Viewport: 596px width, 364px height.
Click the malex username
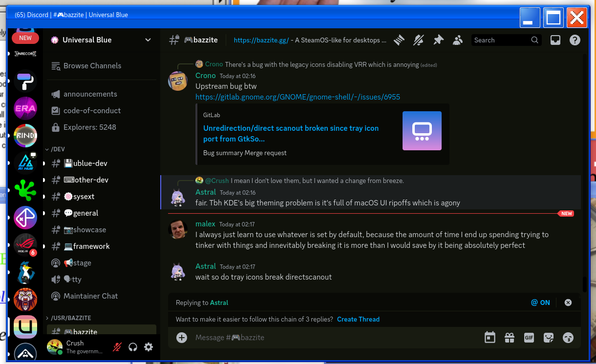205,224
